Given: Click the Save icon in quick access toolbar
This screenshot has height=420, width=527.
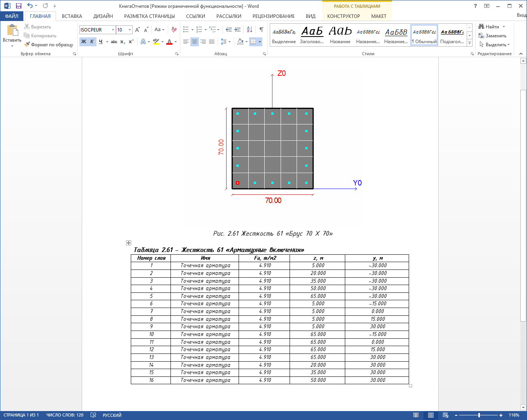Looking at the screenshot, I should tap(18, 6).
